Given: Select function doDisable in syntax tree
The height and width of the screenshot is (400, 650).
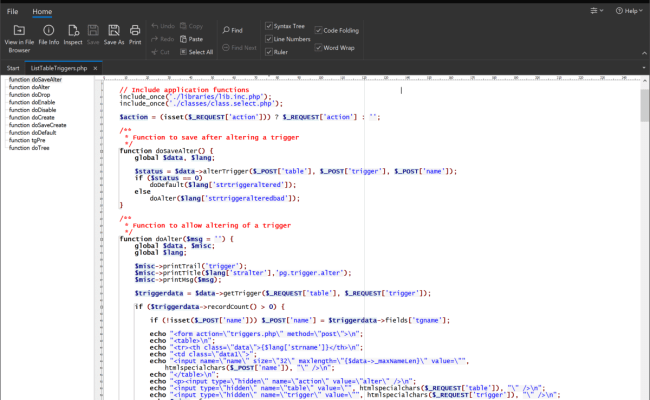Looking at the screenshot, I should point(32,110).
